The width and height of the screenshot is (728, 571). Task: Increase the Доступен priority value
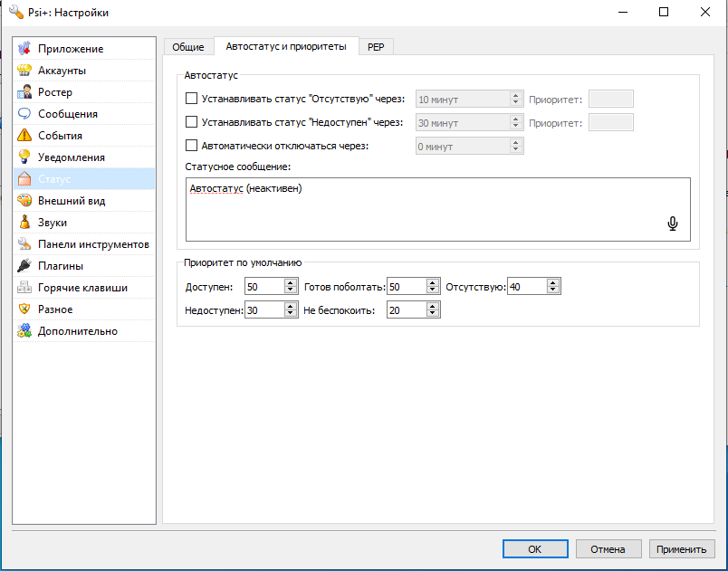(290, 283)
